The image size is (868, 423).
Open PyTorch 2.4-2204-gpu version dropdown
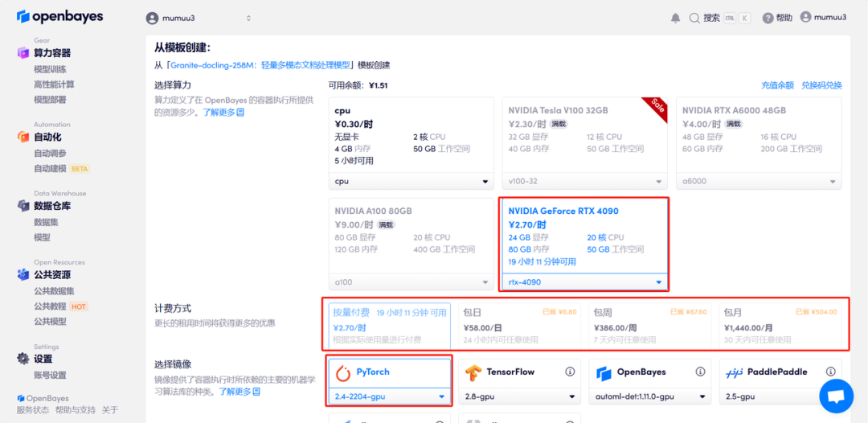coord(390,396)
